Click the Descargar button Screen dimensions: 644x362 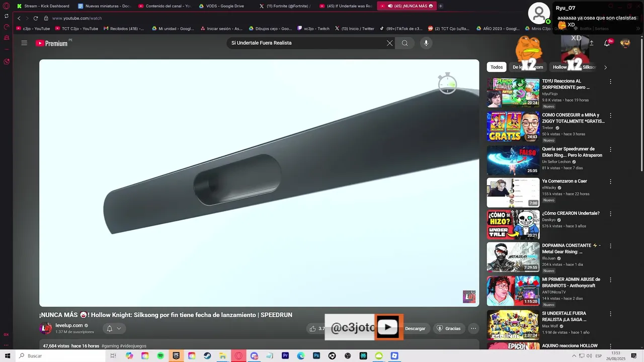pos(415,328)
